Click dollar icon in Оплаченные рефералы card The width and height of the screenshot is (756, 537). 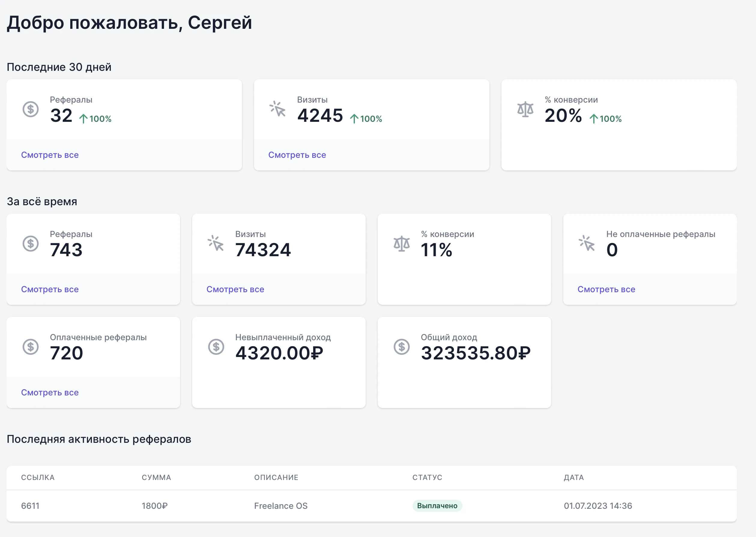30,347
